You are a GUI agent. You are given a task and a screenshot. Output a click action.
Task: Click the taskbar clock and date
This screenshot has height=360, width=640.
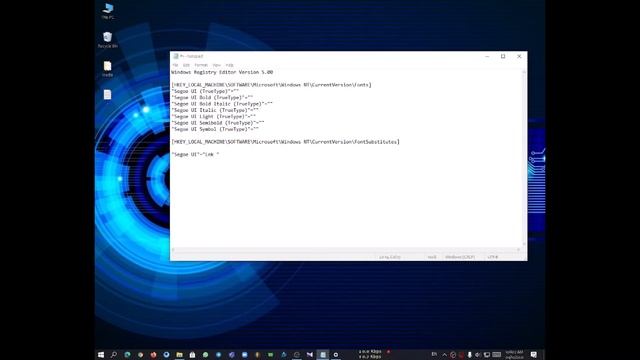pos(514,355)
